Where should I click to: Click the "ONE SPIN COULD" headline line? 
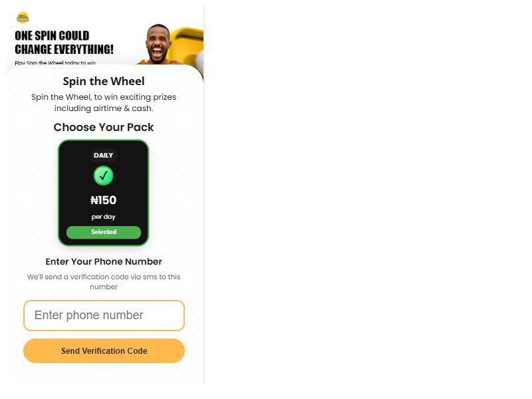pos(52,36)
